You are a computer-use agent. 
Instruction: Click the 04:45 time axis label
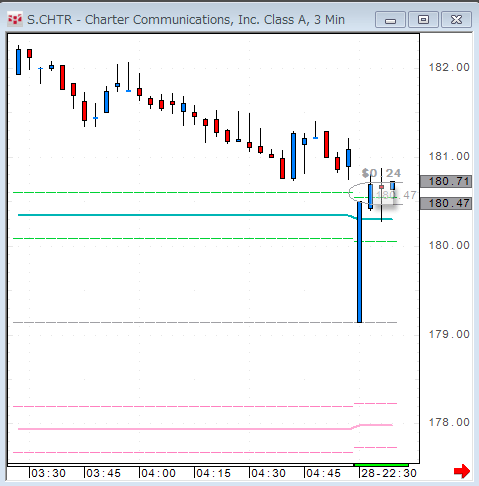point(323,473)
